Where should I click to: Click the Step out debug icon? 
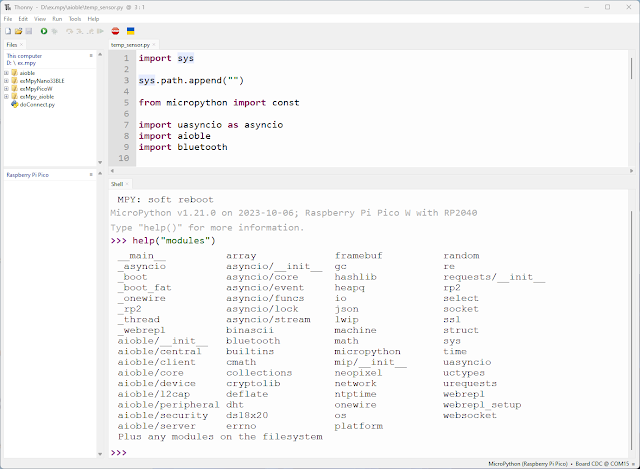90,31
